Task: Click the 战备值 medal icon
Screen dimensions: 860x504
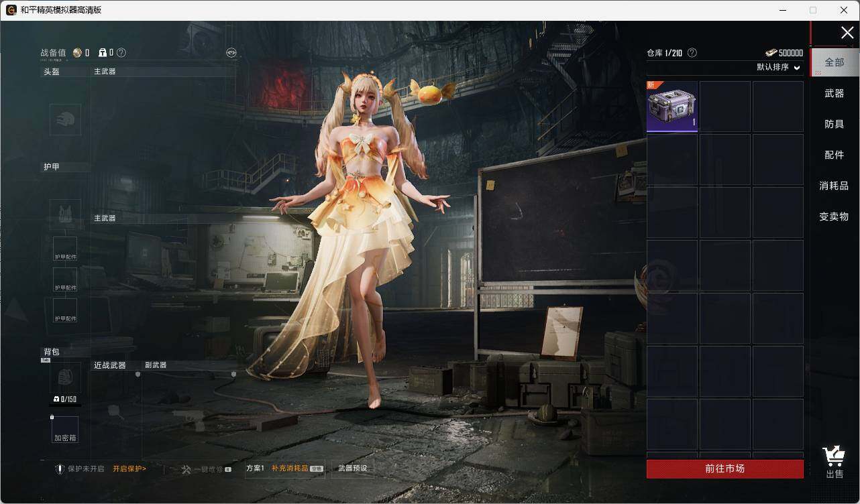Action: [x=77, y=53]
